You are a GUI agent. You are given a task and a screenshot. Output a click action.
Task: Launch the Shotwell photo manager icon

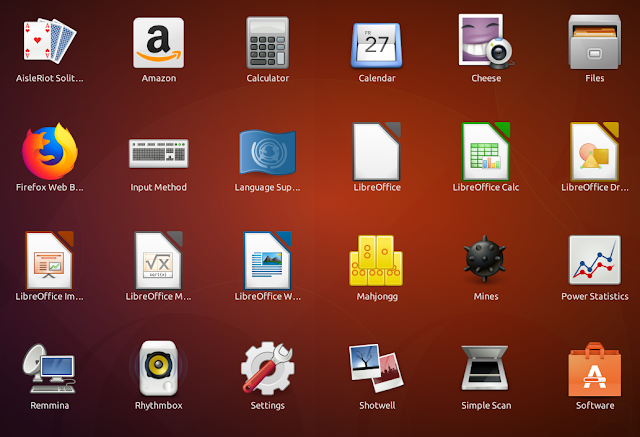tap(376, 368)
